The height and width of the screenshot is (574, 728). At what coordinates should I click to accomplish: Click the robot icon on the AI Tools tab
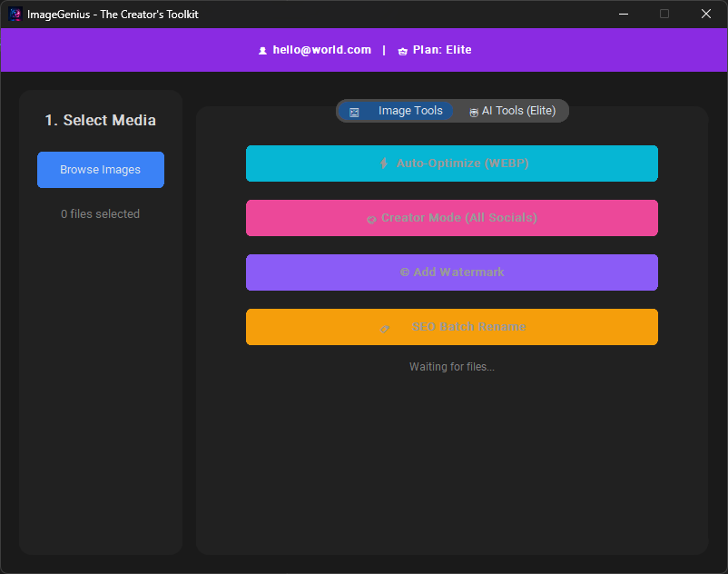tap(474, 112)
